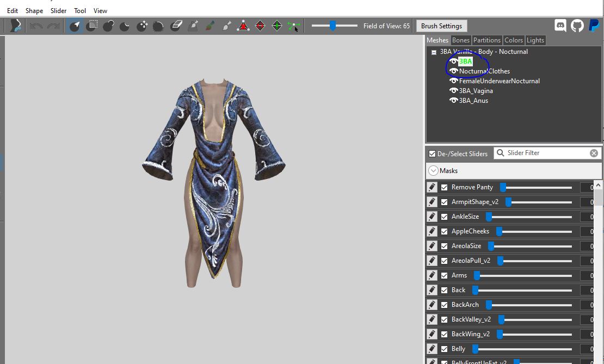The width and height of the screenshot is (604, 364).
Task: Toggle the De-/Select Sliders checkbox
Action: click(432, 153)
